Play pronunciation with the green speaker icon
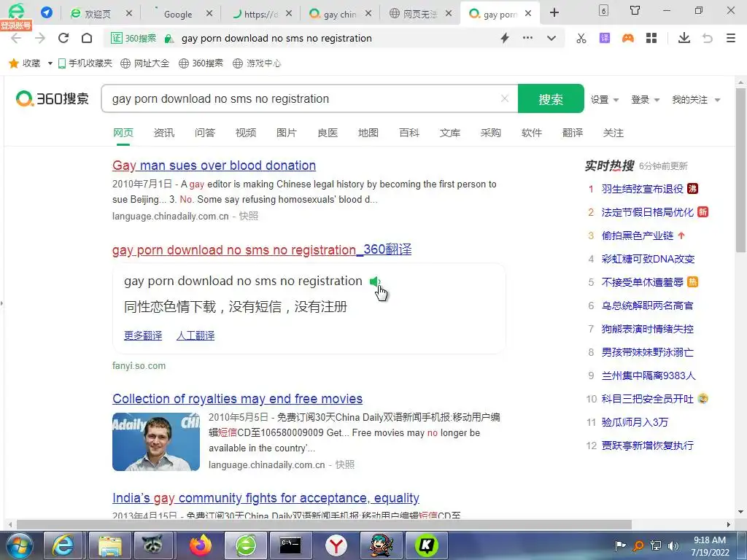The image size is (747, 560). [374, 281]
